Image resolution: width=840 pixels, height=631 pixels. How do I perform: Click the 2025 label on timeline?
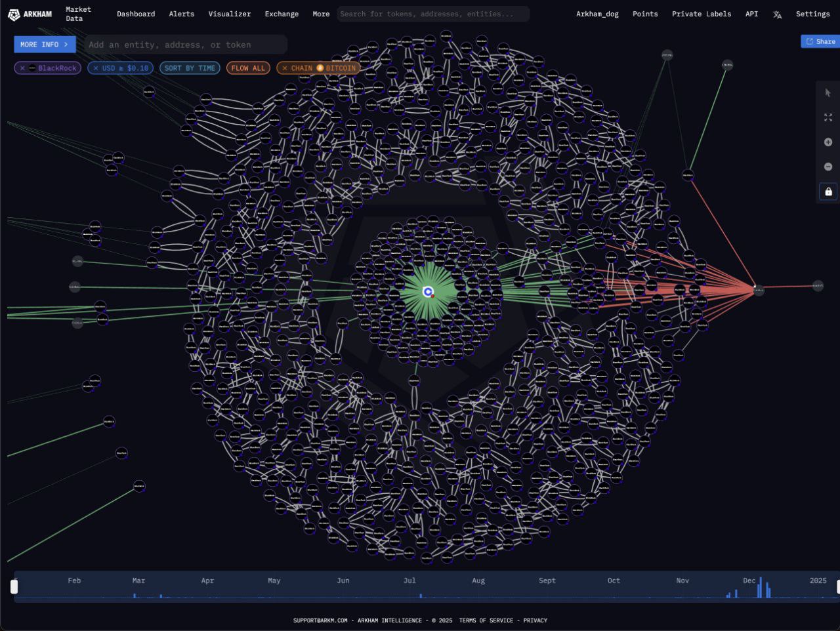click(x=818, y=580)
